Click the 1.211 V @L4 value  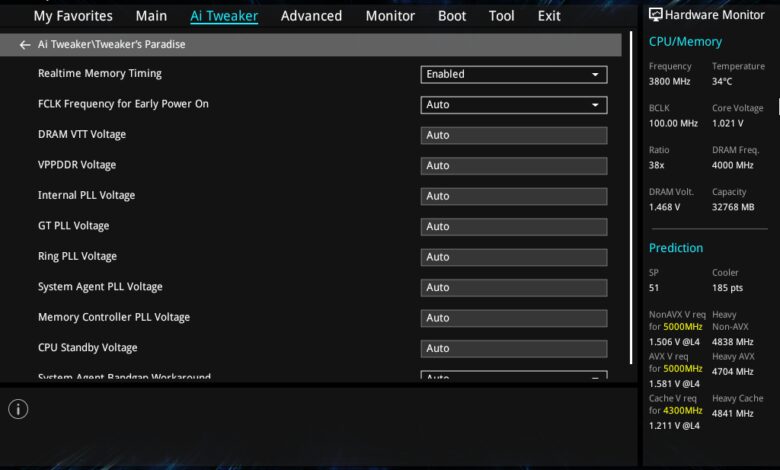674,426
